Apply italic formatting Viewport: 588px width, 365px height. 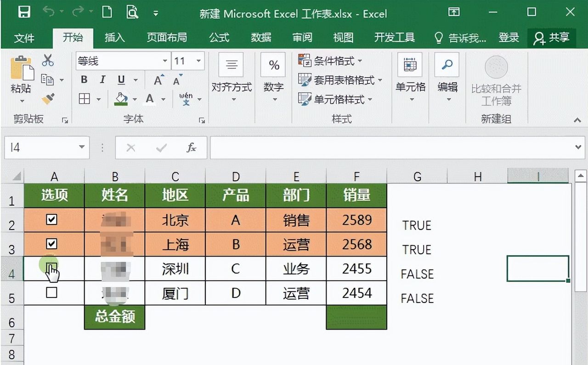tap(102, 79)
